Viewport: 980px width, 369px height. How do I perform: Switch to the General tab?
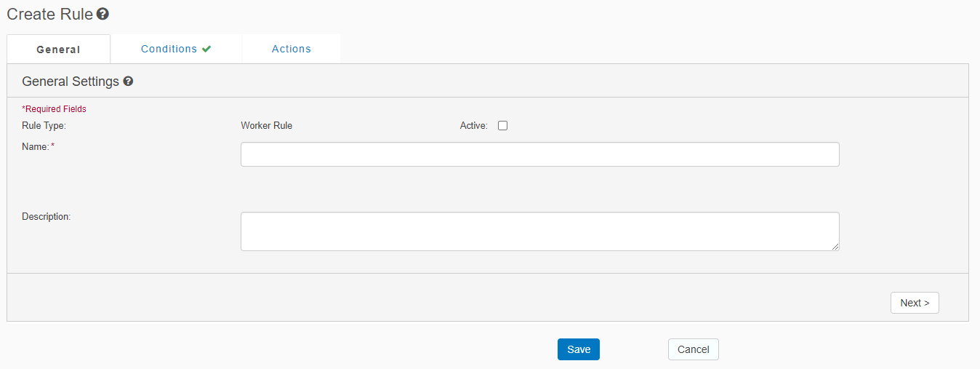(x=58, y=49)
